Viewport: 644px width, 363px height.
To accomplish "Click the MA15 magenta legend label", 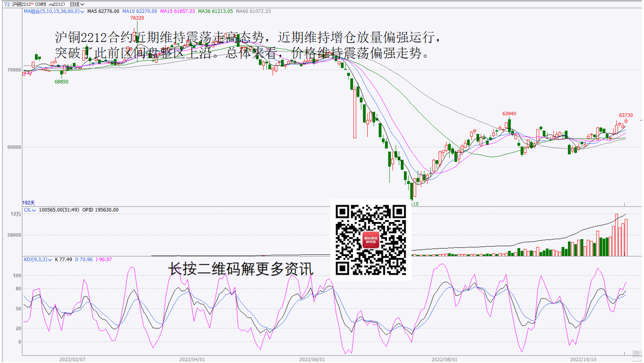I will 178,11.
